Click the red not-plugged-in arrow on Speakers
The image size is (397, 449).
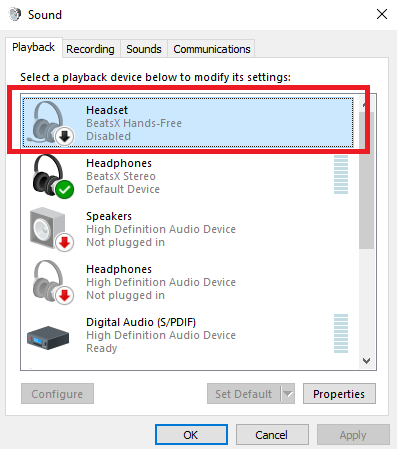pos(65,243)
